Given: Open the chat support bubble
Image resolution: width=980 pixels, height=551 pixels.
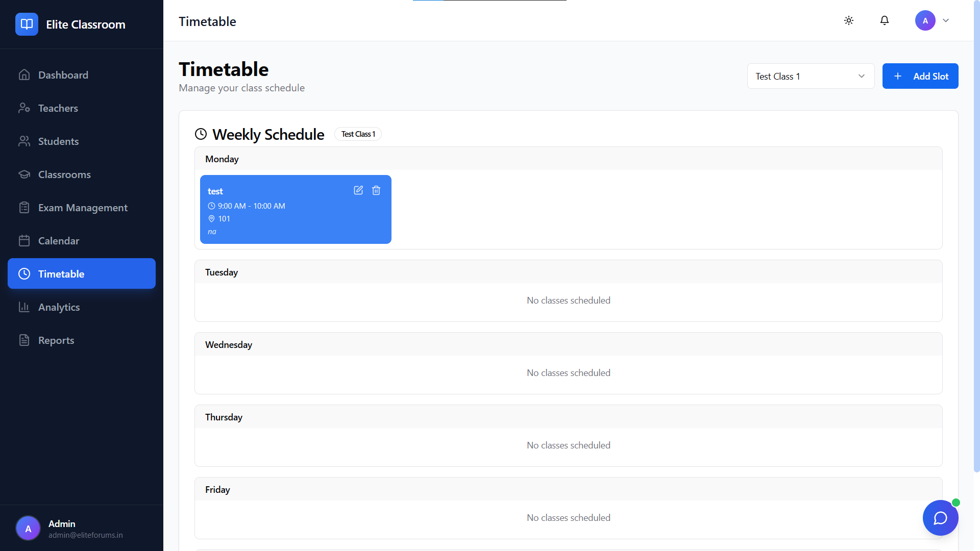Looking at the screenshot, I should (x=940, y=518).
